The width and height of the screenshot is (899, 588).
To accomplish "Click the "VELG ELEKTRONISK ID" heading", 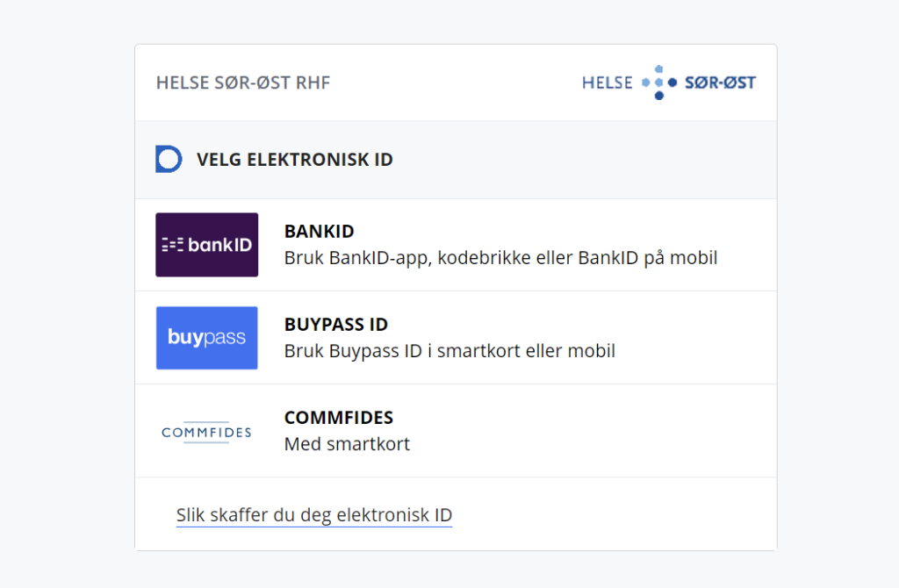I will (295, 161).
